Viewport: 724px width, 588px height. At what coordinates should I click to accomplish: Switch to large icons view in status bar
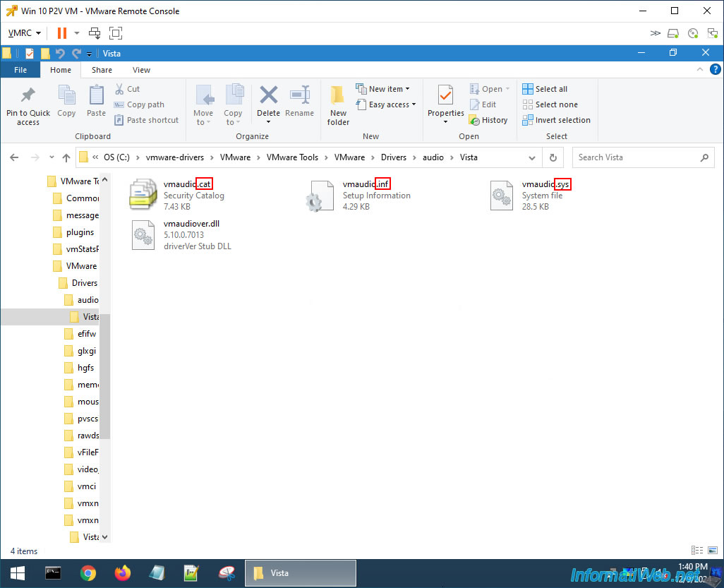[x=713, y=550]
